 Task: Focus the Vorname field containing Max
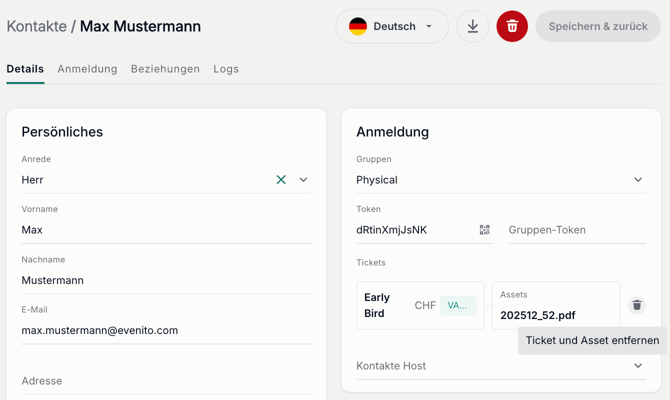coord(166,230)
